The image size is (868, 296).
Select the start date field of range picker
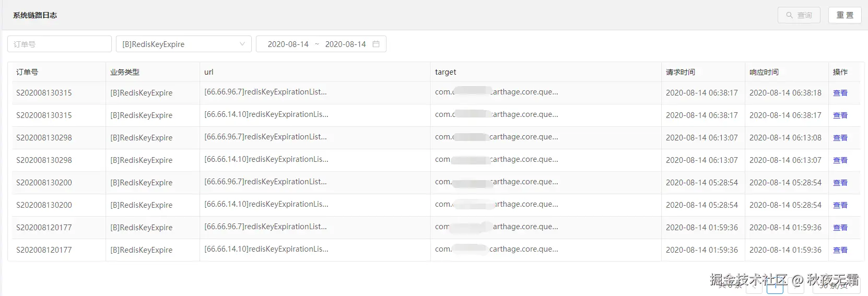click(288, 44)
